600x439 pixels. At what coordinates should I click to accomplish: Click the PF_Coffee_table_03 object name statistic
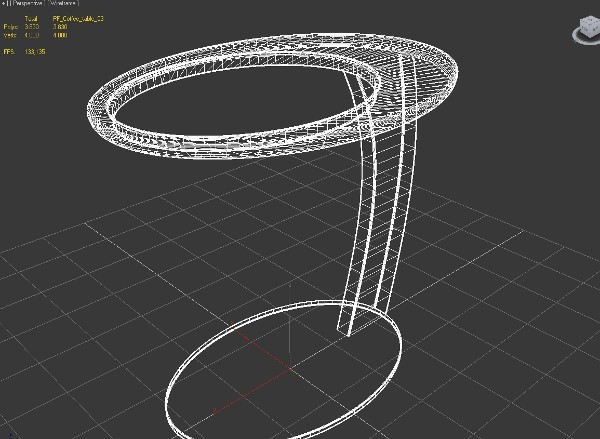(78, 18)
